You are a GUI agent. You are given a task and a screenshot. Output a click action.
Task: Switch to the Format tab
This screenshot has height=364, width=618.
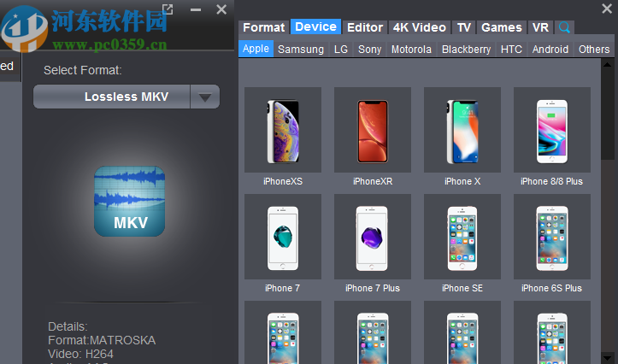(263, 27)
